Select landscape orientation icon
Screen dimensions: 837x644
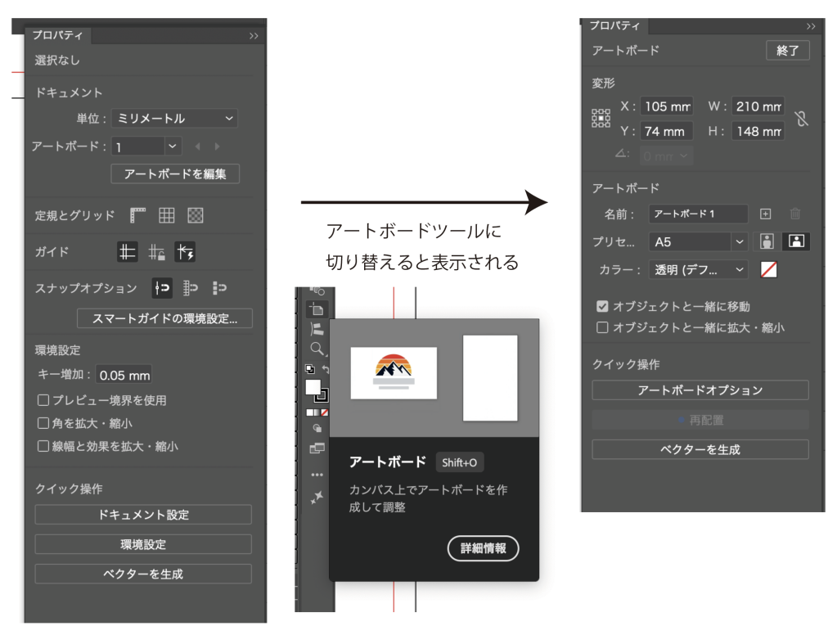click(x=796, y=242)
